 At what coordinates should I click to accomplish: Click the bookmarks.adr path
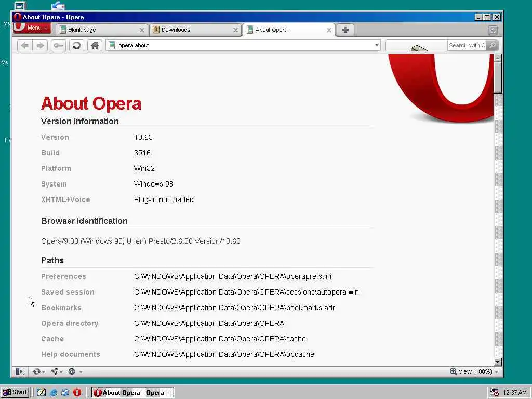234,308
